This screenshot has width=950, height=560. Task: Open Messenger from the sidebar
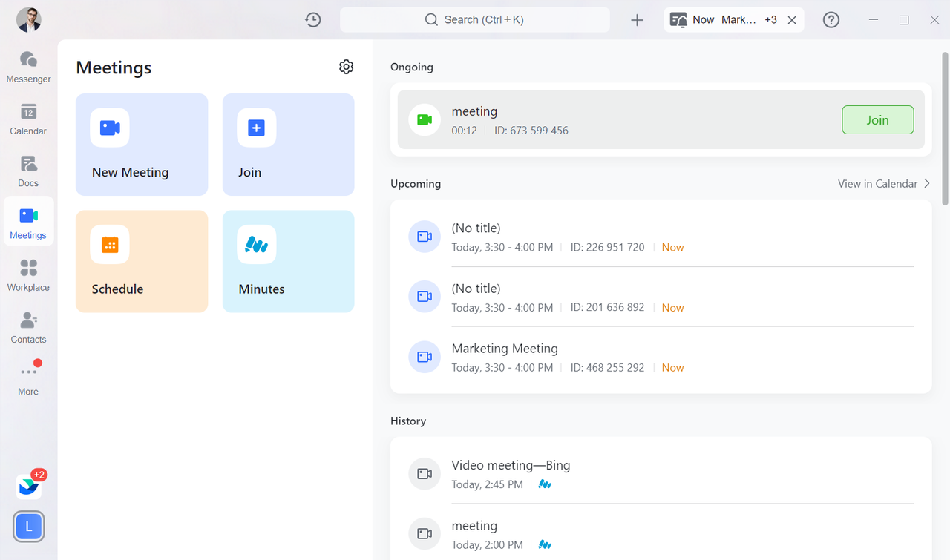pos(28,67)
